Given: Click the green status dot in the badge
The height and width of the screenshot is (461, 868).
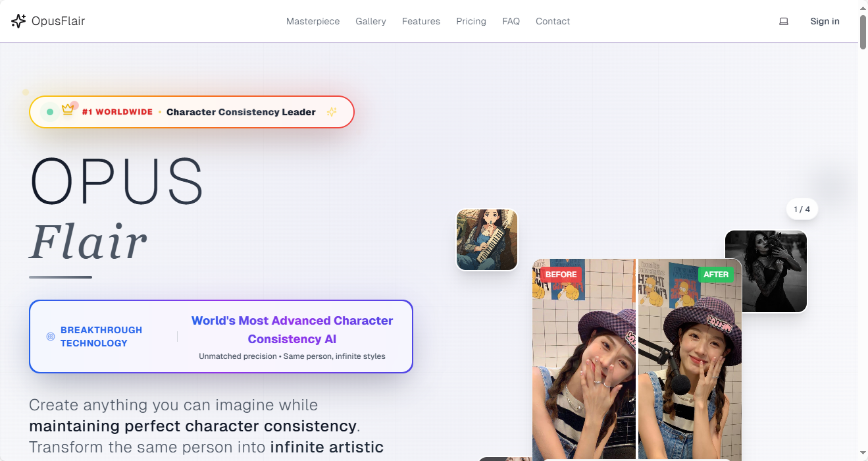Looking at the screenshot, I should coord(50,112).
